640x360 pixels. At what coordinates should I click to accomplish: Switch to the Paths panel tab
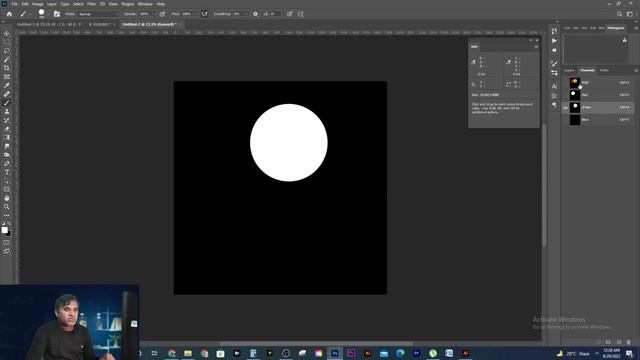tap(604, 70)
